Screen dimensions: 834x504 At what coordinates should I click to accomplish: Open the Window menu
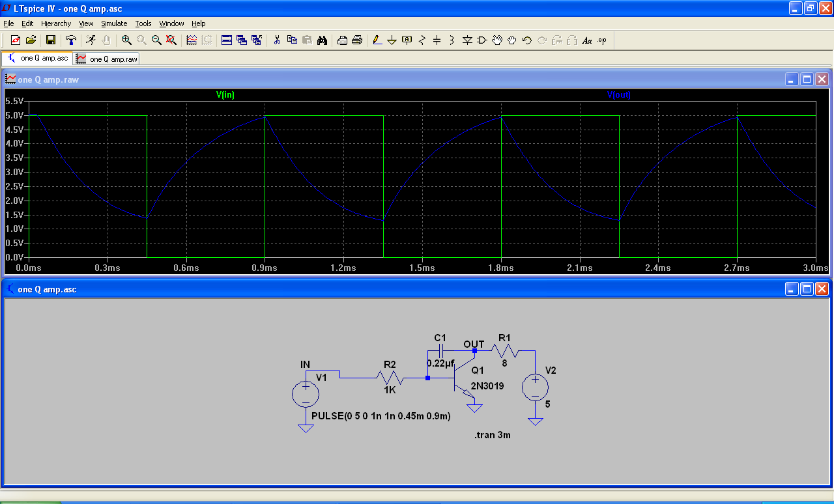pos(172,23)
